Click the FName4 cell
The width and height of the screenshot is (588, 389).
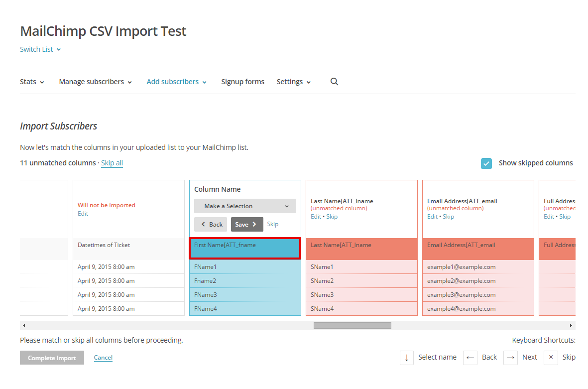click(245, 308)
